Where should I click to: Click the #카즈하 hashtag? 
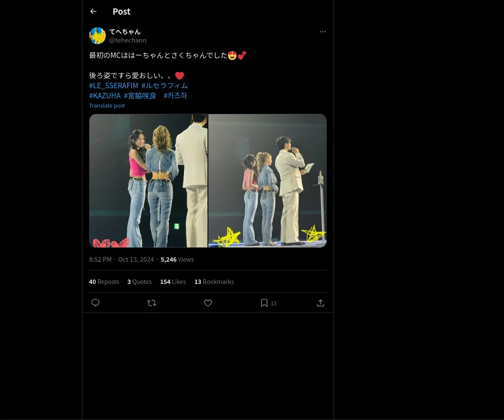175,96
